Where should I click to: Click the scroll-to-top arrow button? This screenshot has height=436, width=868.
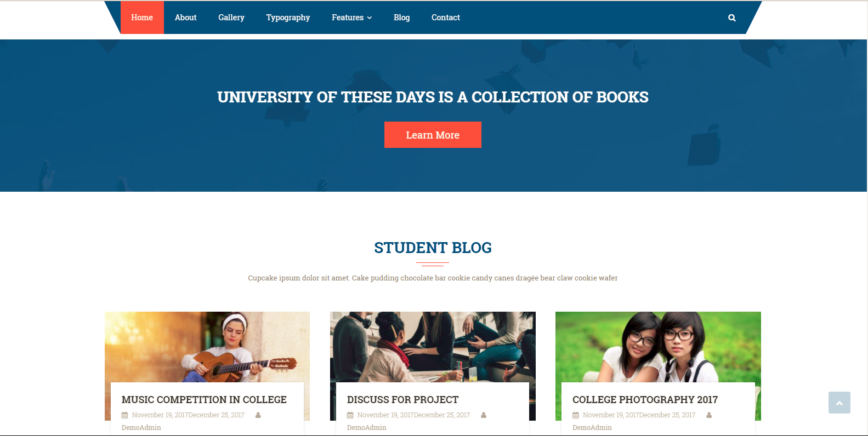pyautogui.click(x=839, y=403)
